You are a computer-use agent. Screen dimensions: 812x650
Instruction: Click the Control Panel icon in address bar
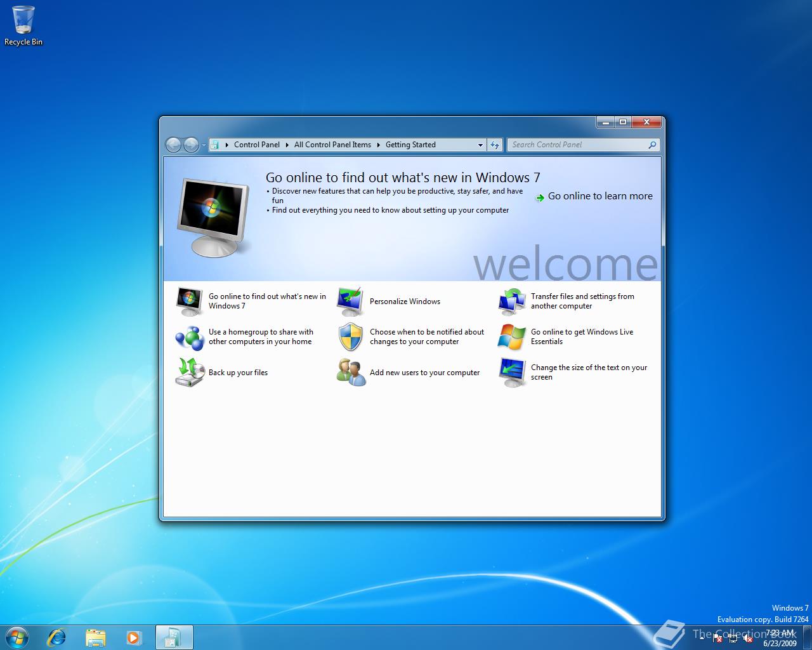(x=215, y=145)
